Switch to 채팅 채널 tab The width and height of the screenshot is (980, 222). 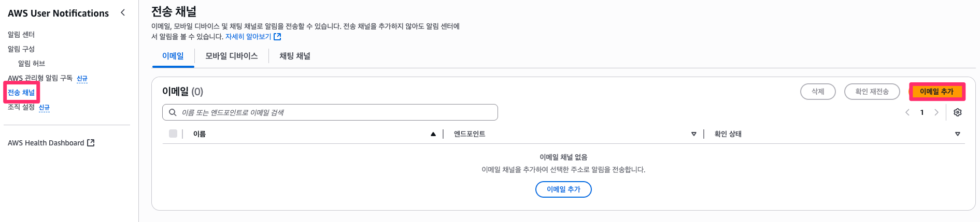[295, 56]
